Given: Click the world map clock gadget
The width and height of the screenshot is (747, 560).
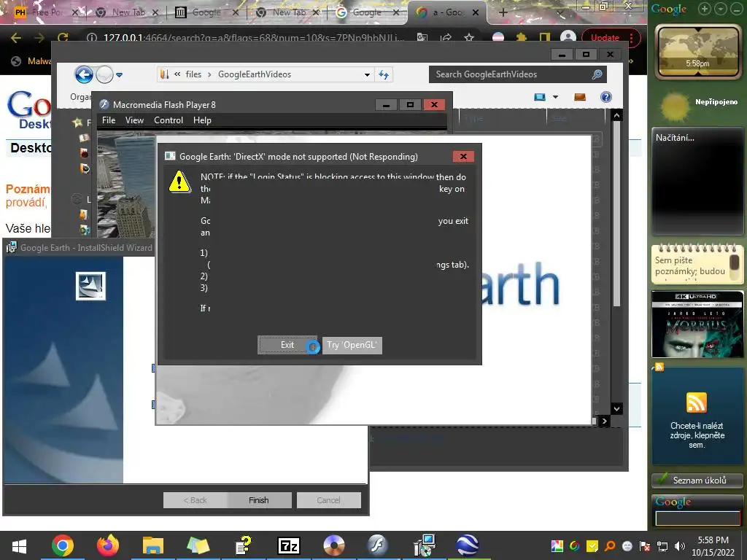Looking at the screenshot, I should click(697, 52).
